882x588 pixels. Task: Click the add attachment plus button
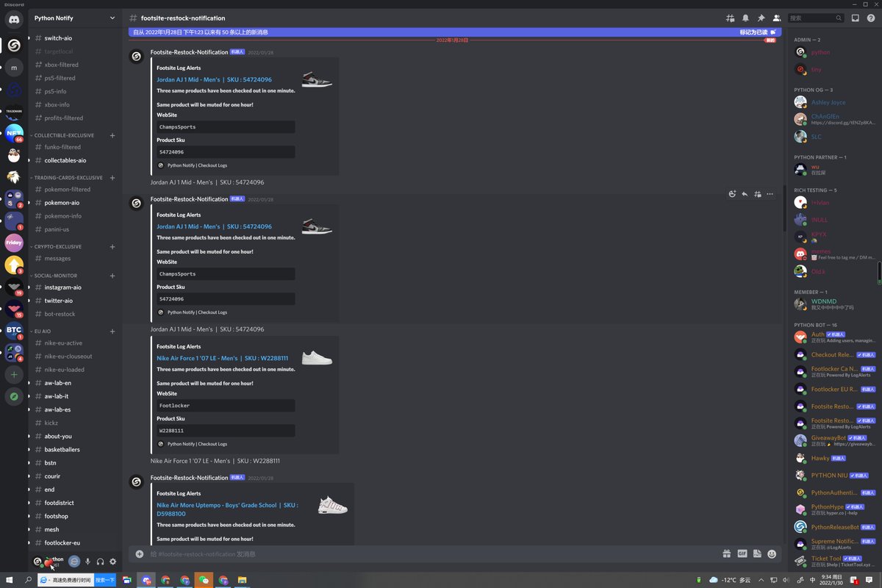pos(140,554)
